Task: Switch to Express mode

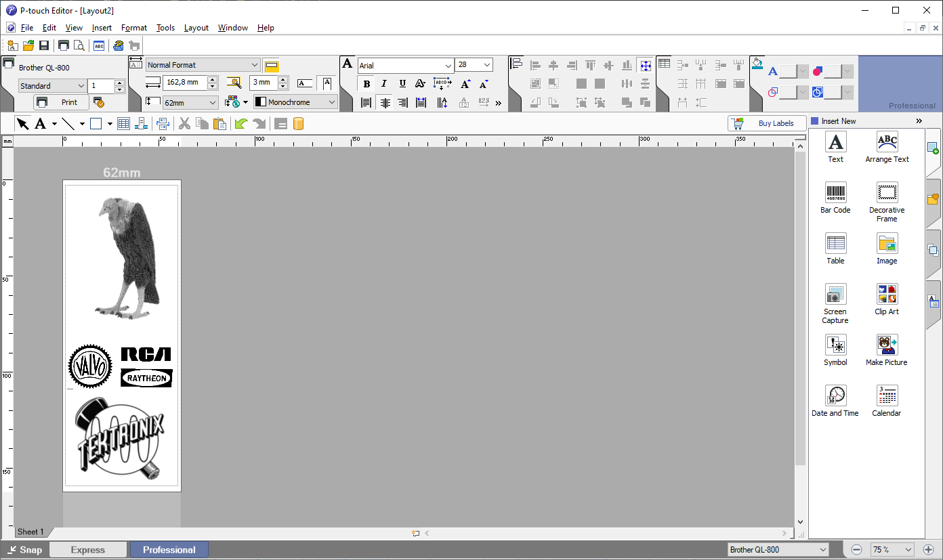Action: point(88,550)
